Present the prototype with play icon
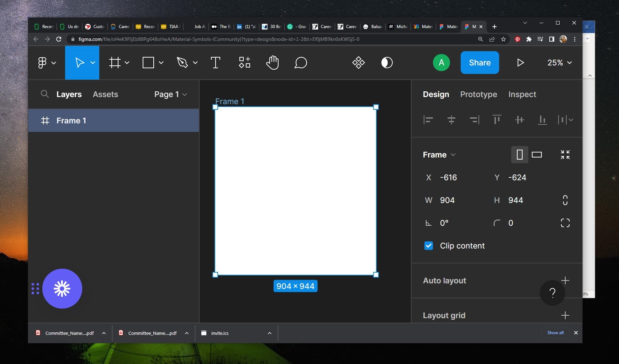The width and height of the screenshot is (619, 364). [x=520, y=63]
